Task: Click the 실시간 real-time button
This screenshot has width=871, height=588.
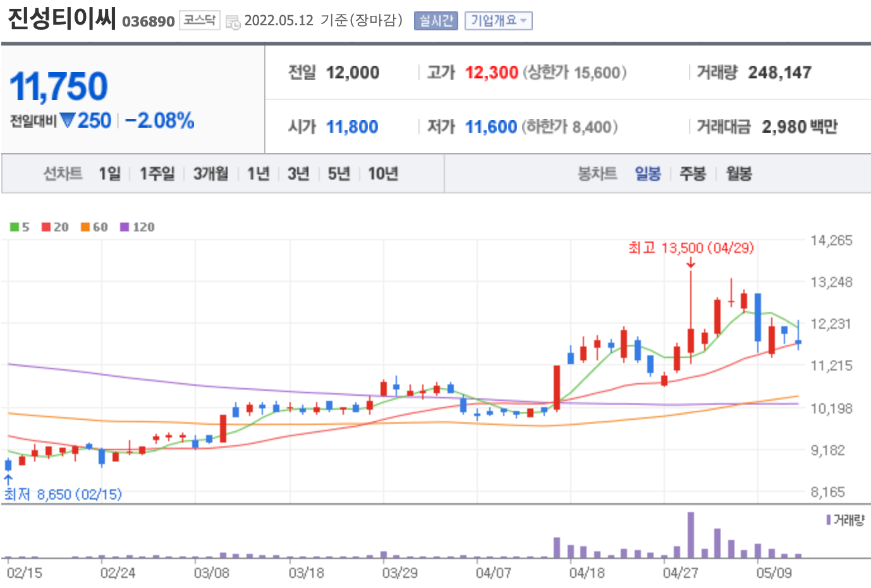Action: coord(436,21)
